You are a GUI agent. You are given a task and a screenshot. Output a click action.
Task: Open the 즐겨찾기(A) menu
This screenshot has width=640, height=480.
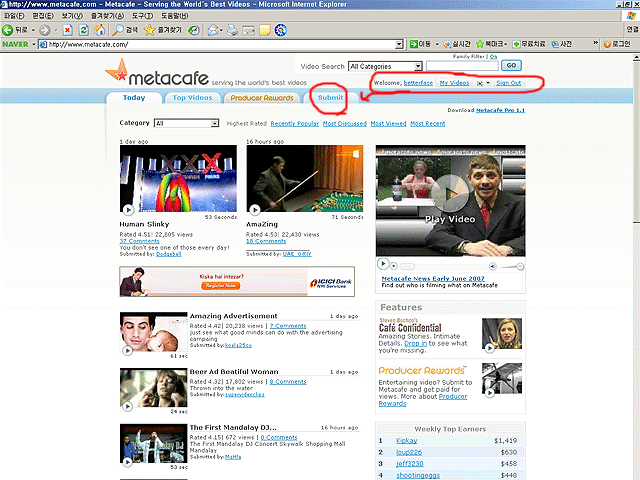[x=107, y=16]
